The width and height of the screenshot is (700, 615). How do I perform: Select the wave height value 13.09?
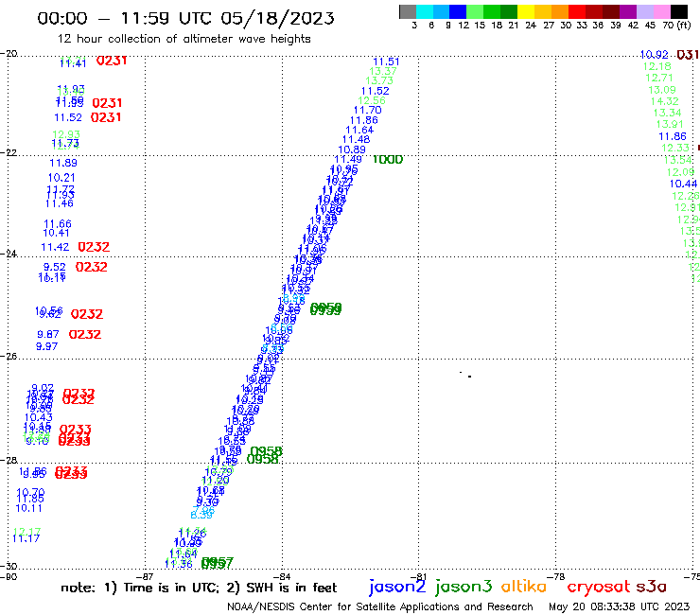pos(662,90)
